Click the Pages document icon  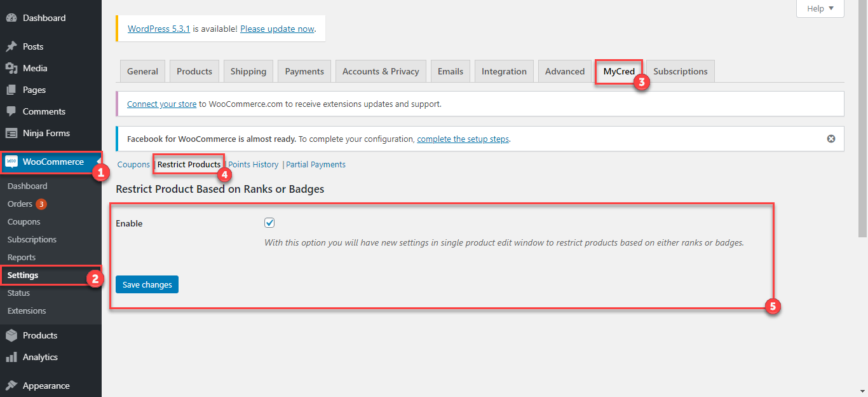(x=11, y=90)
